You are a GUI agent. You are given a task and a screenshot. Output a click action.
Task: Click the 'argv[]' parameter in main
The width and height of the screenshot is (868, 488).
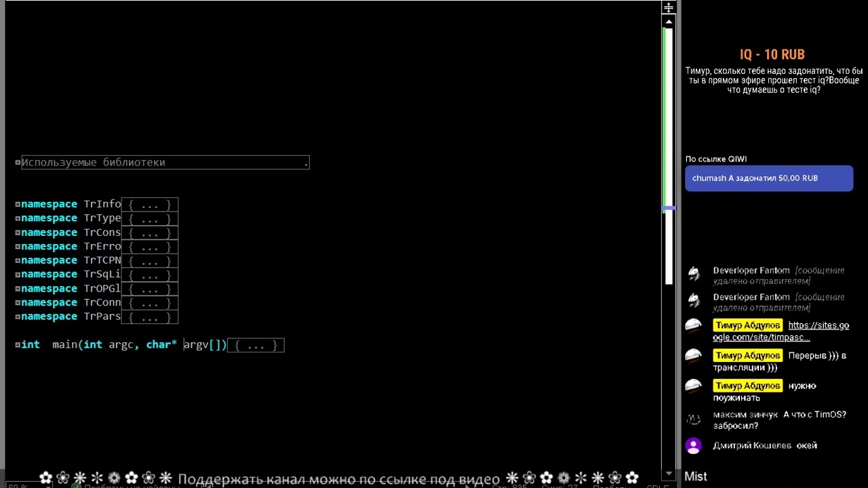(203, 345)
